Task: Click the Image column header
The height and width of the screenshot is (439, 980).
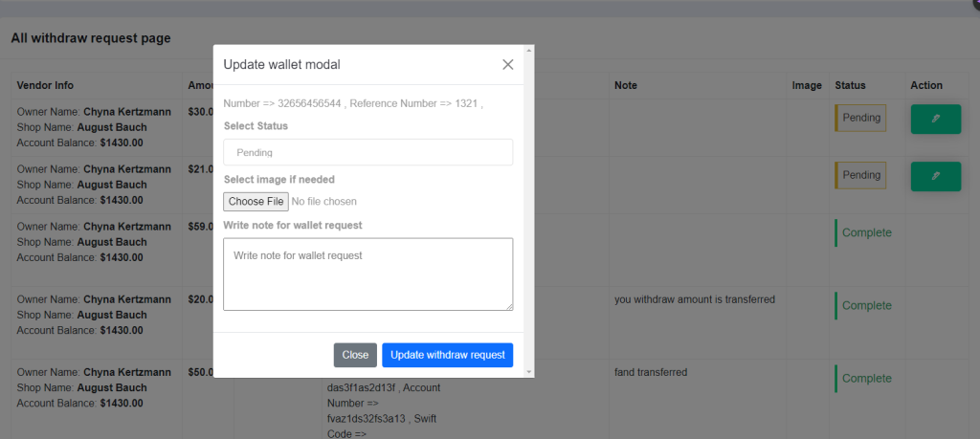Action: point(806,85)
